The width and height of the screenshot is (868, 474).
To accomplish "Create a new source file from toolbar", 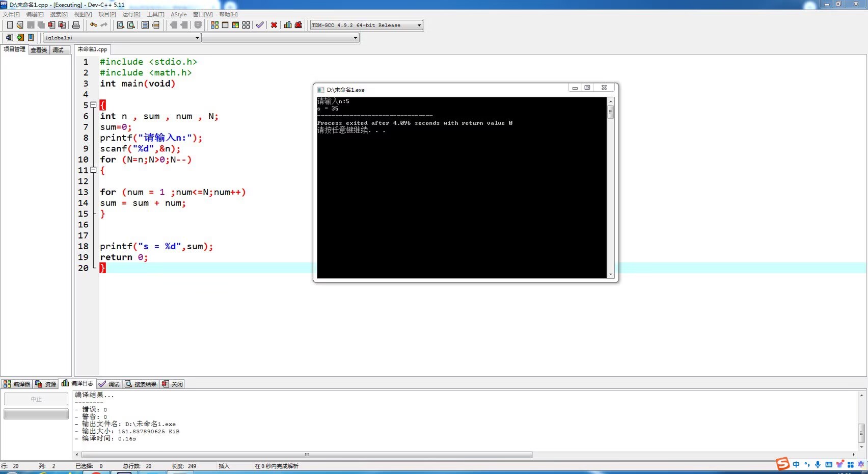I will (10, 25).
